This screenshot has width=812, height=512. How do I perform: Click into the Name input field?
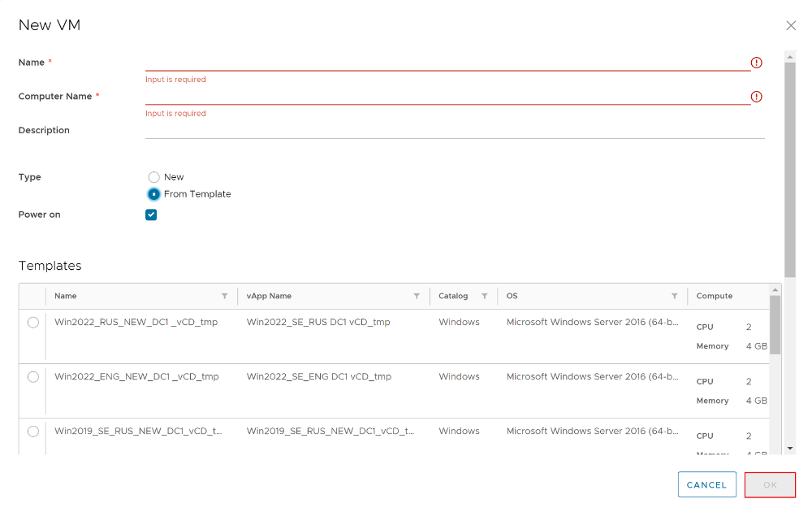point(447,63)
